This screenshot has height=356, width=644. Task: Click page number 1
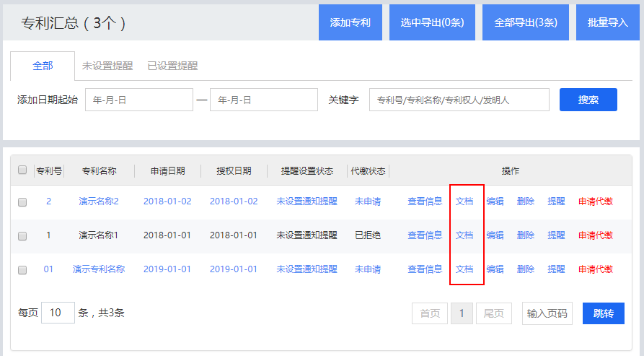(x=462, y=313)
